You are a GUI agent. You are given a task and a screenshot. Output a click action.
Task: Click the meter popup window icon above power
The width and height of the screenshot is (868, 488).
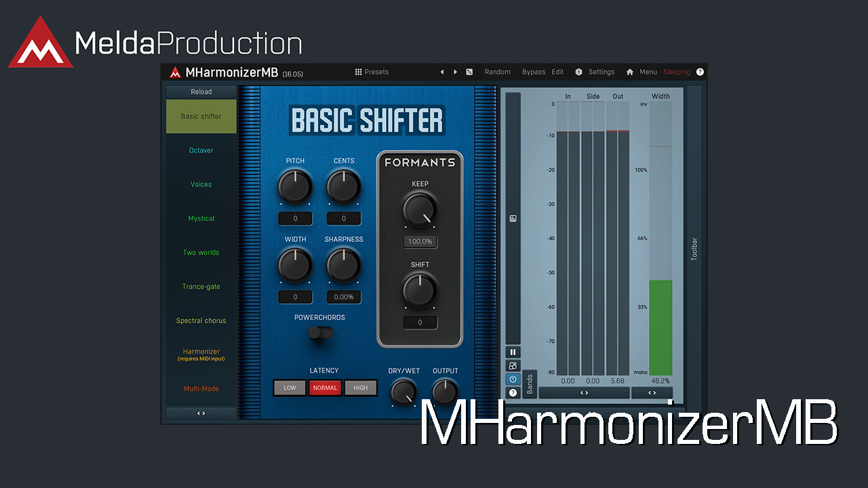point(513,365)
